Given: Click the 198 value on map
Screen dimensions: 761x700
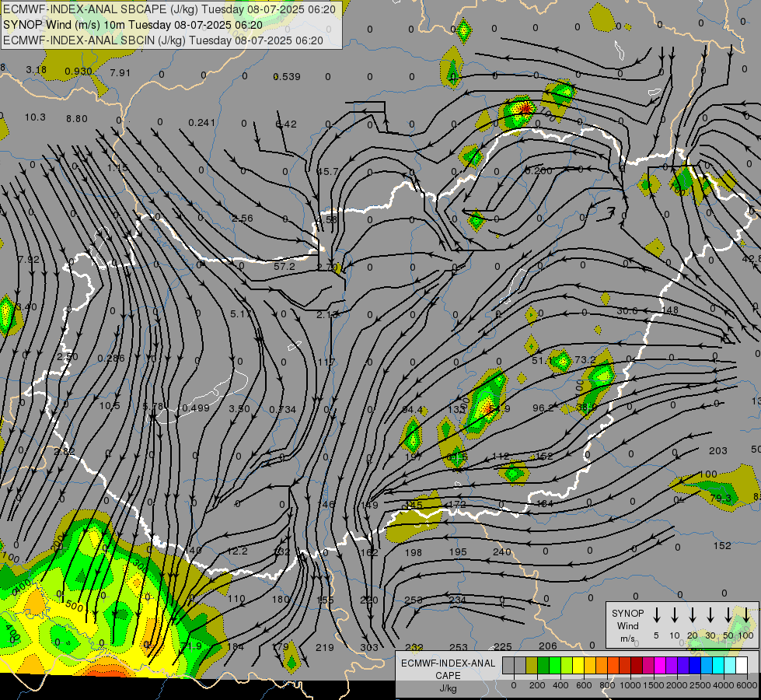Looking at the screenshot, I should point(414,552).
